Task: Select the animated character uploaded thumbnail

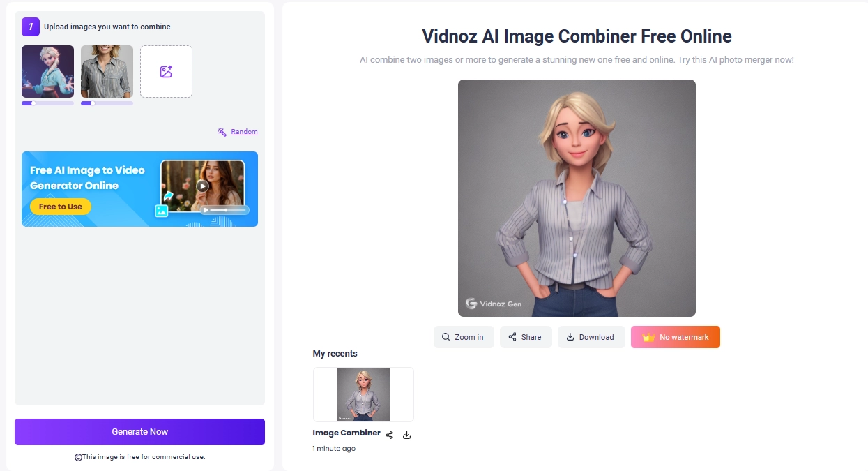Action: (47, 71)
